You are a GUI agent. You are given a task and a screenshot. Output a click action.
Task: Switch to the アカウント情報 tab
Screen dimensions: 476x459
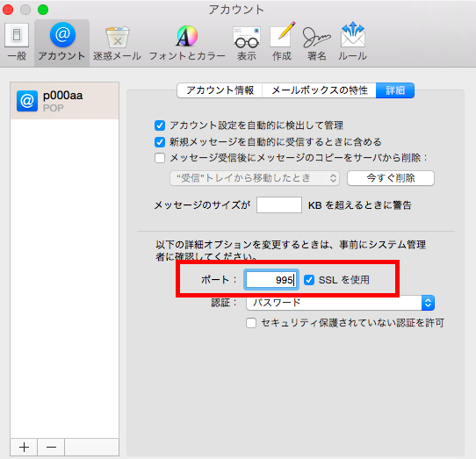pos(220,90)
